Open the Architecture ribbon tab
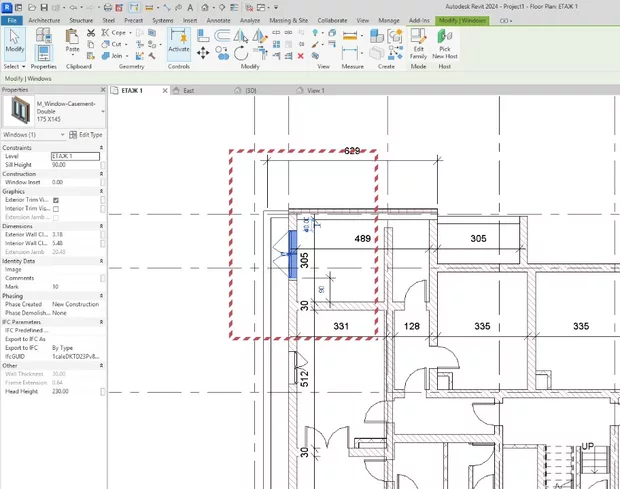Image resolution: width=620 pixels, height=489 pixels. click(44, 19)
